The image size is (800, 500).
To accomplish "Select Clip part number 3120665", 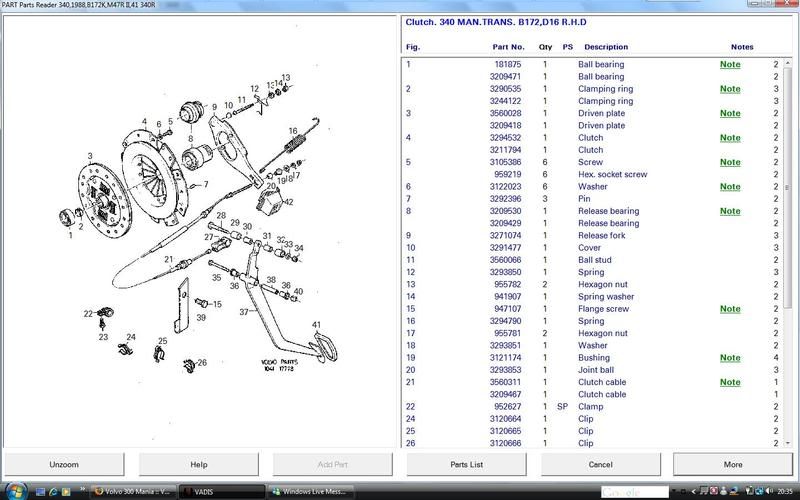I will click(x=592, y=431).
